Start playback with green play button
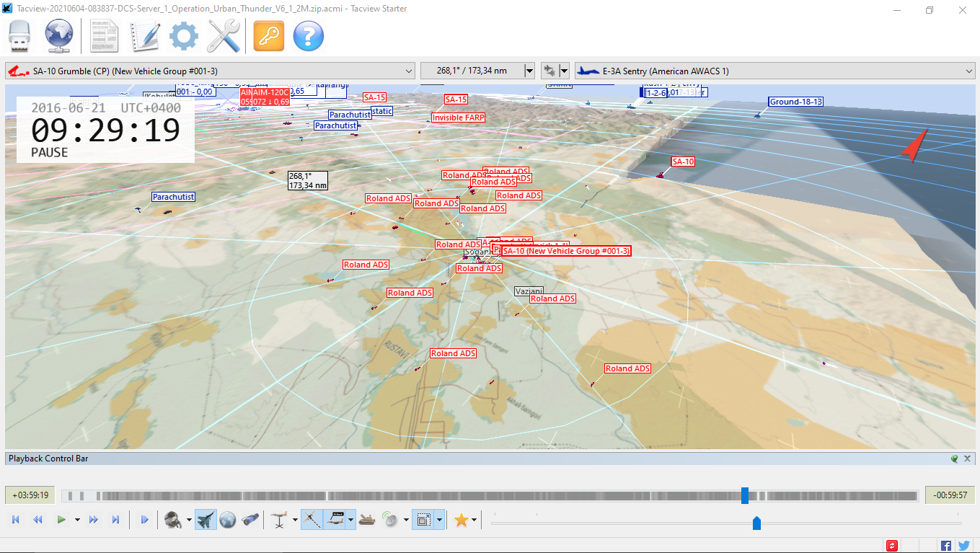Image resolution: width=980 pixels, height=553 pixels. [x=61, y=519]
